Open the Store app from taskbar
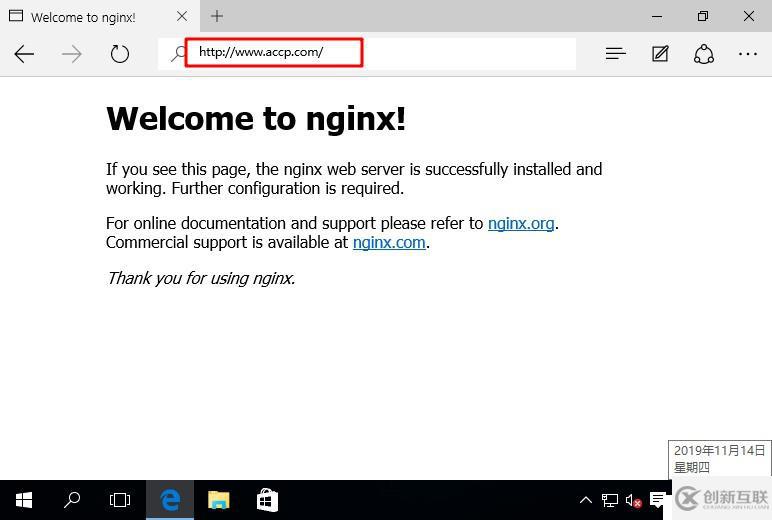The height and width of the screenshot is (520, 772). pyautogui.click(x=267, y=500)
